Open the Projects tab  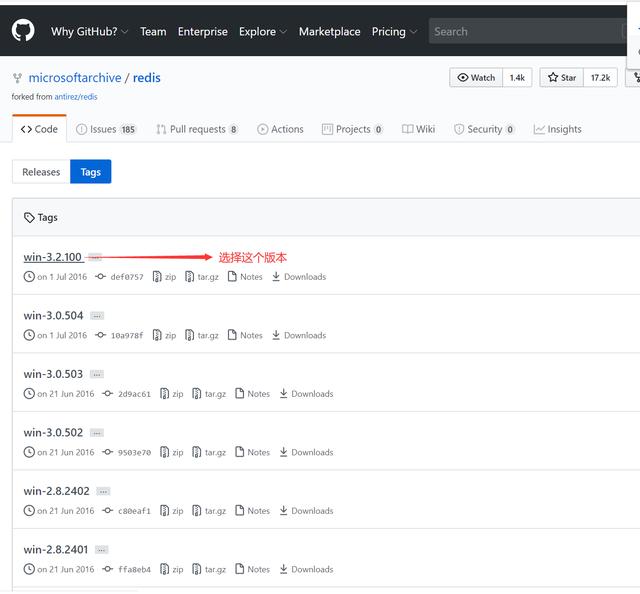352,129
